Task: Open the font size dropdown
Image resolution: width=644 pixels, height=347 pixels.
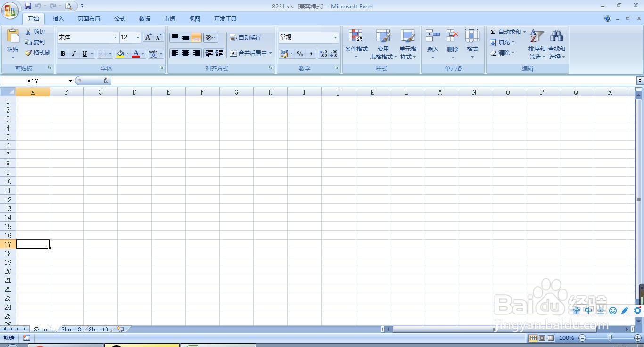Action: coord(138,37)
